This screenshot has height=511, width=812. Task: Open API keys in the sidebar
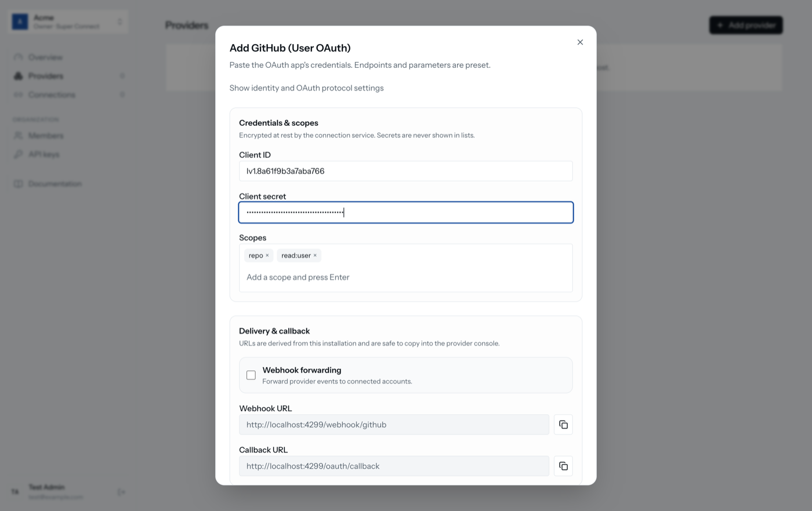point(68,154)
